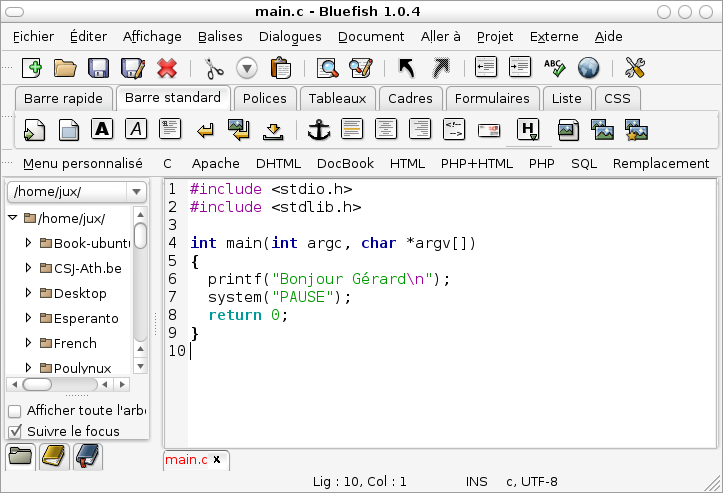This screenshot has height=493, width=723.
Task: Preview in browser with the globe icon
Action: coord(588,68)
